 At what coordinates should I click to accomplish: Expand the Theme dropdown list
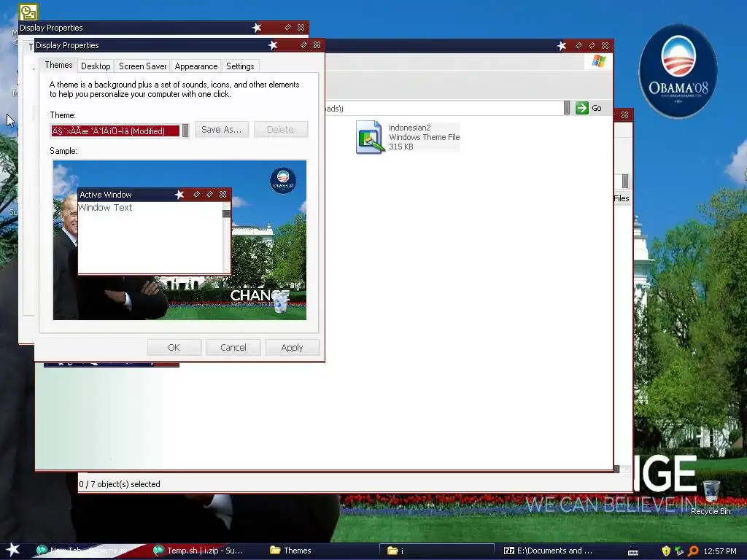185,131
